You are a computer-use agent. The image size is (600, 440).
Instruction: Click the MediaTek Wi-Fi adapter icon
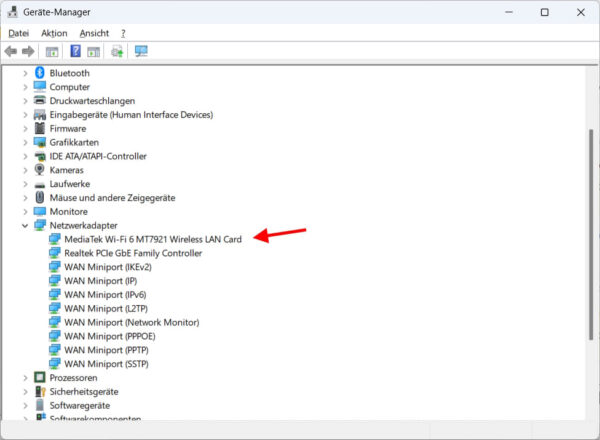55,239
